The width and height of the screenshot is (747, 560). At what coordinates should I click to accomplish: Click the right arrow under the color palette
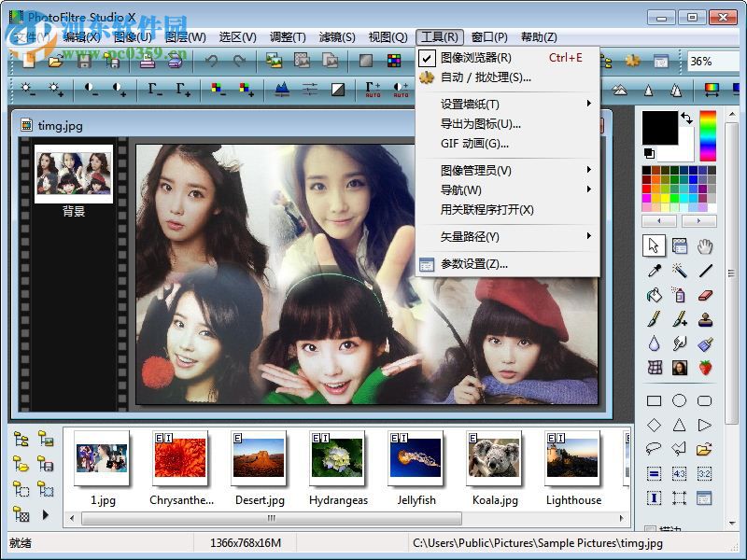click(x=698, y=220)
